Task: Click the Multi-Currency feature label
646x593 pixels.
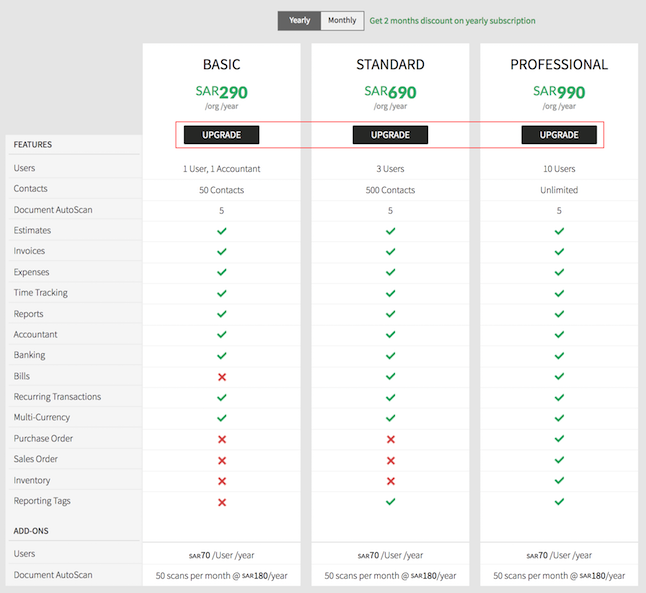Action: click(x=42, y=417)
